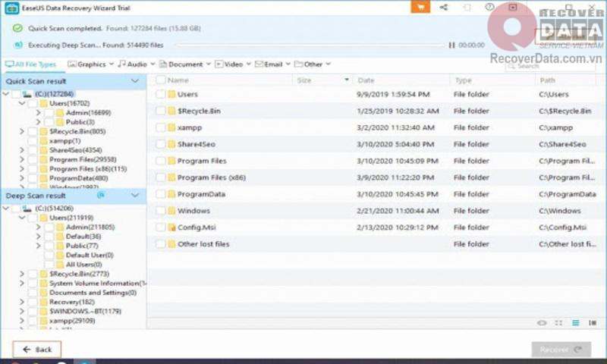Sort by the Type column header

coord(464,80)
